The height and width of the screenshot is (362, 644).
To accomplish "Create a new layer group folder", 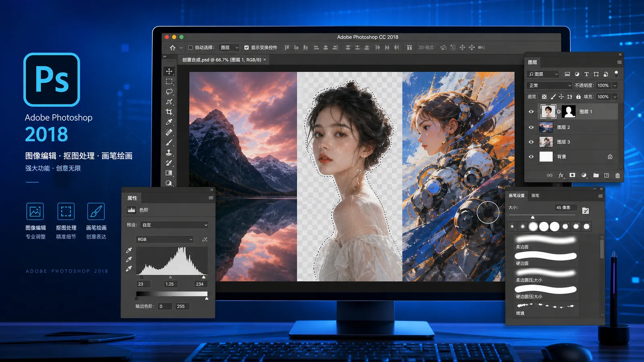I will point(596,175).
